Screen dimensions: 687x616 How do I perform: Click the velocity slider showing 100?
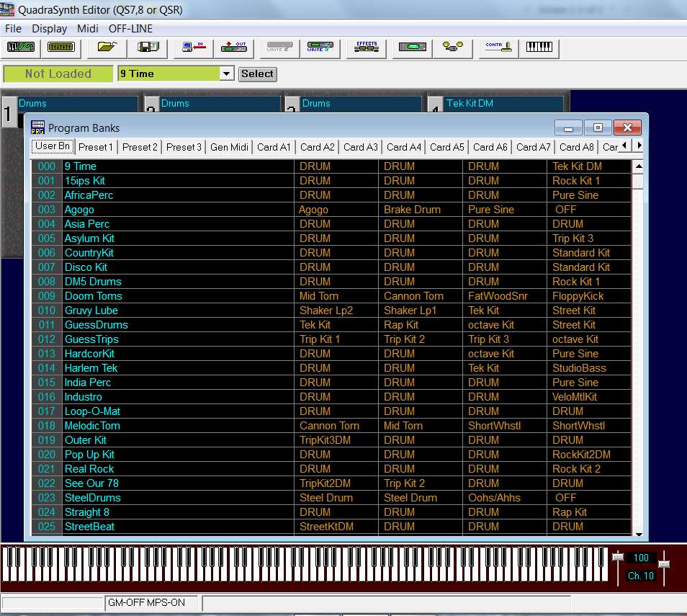click(x=618, y=557)
